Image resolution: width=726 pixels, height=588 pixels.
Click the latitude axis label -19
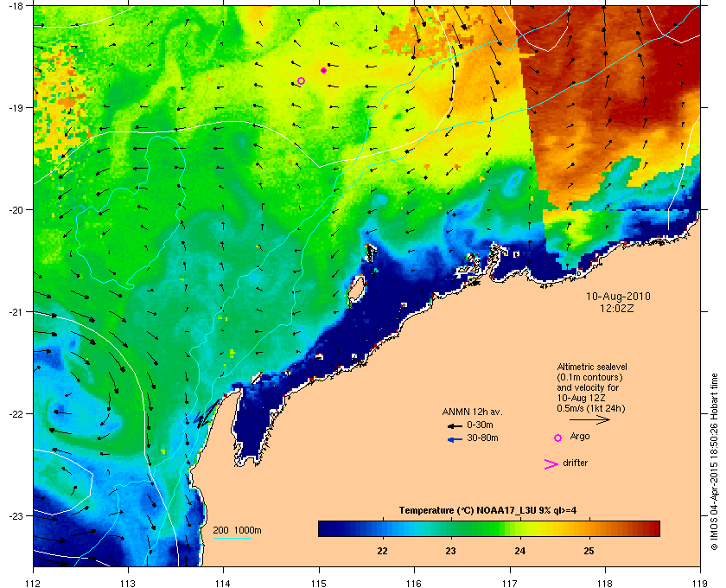click(16, 108)
